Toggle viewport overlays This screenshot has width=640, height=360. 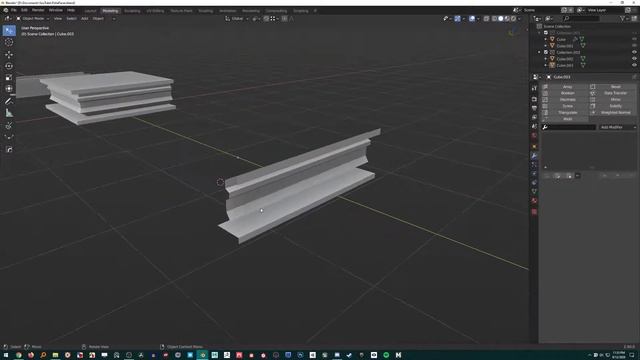(472, 18)
